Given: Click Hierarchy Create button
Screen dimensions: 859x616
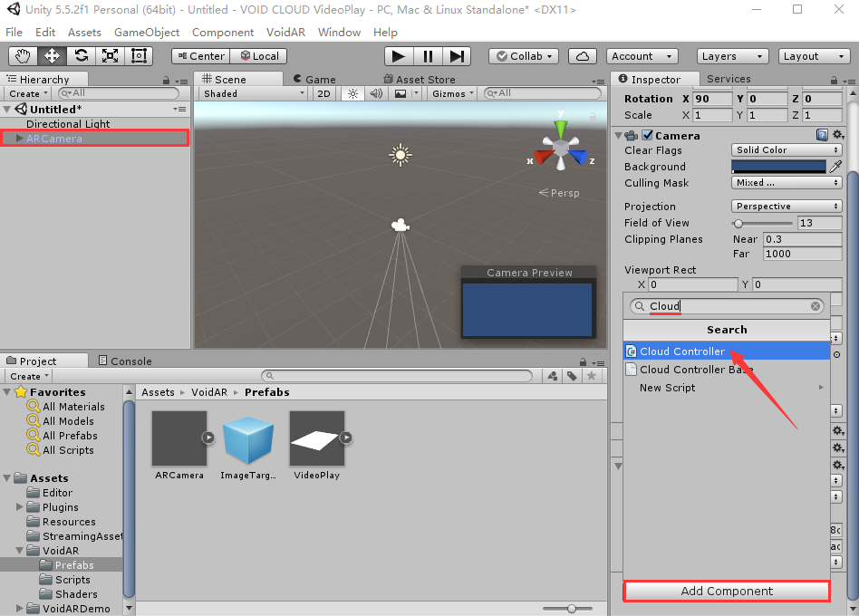Looking at the screenshot, I should tap(28, 93).
